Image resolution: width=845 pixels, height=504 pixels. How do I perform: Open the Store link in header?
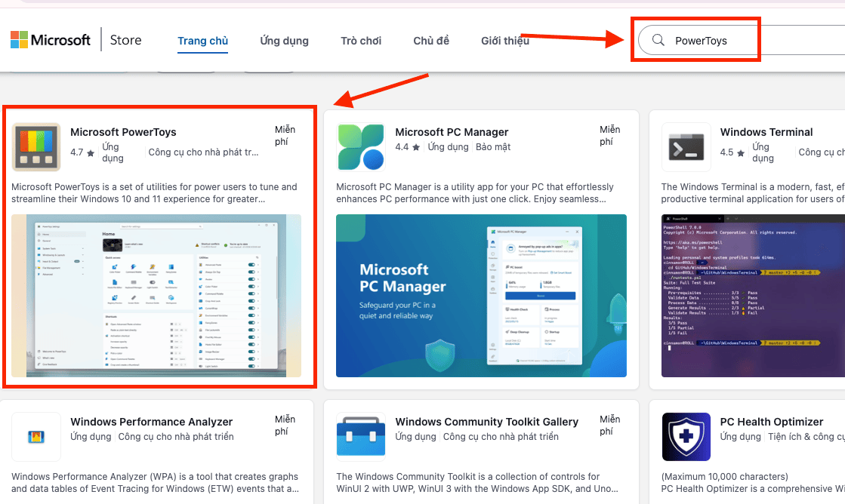pos(125,40)
